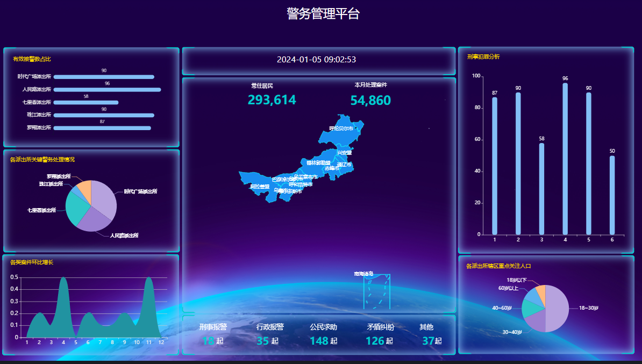Select the 罗翔派出所 bar valued 87

(102, 128)
